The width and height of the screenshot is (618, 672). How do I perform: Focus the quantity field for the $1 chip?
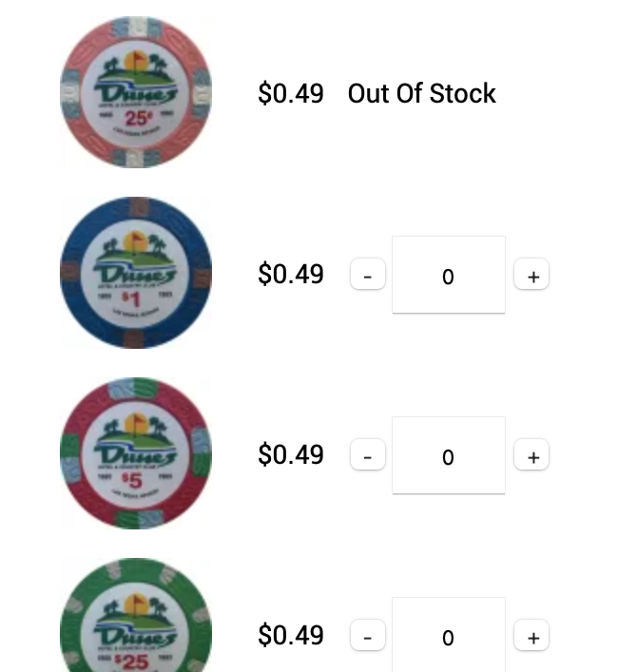(x=448, y=275)
